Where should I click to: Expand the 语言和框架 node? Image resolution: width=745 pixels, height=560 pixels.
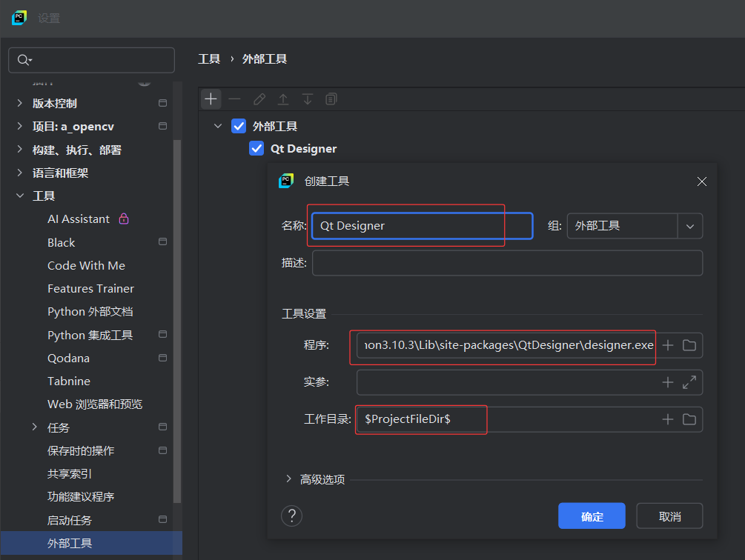19,173
